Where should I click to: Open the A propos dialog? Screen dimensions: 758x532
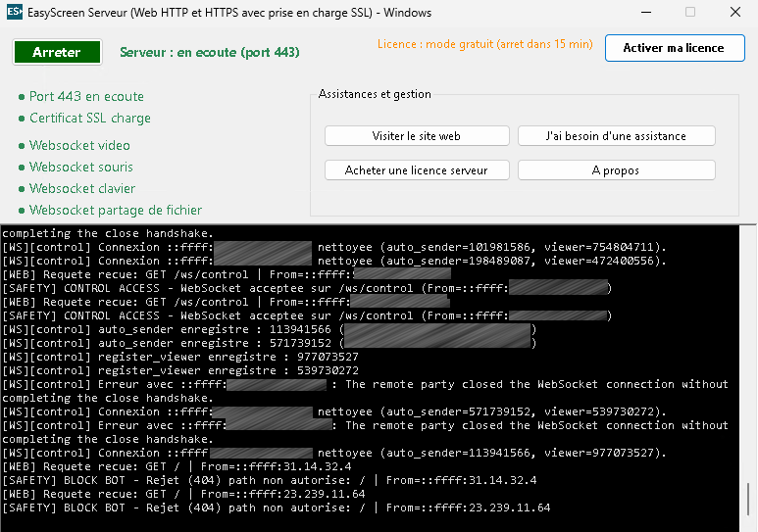617,170
